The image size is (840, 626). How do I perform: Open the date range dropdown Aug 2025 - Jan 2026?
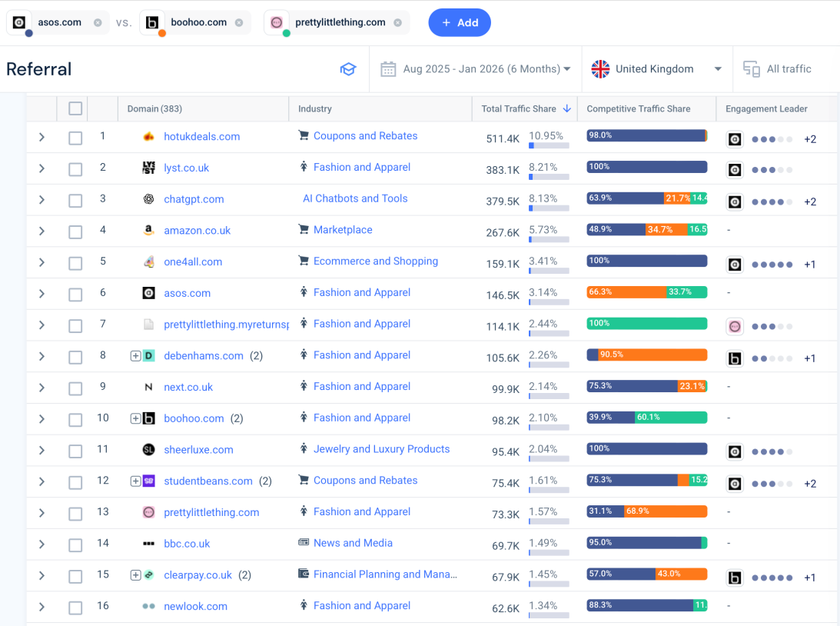(x=486, y=69)
